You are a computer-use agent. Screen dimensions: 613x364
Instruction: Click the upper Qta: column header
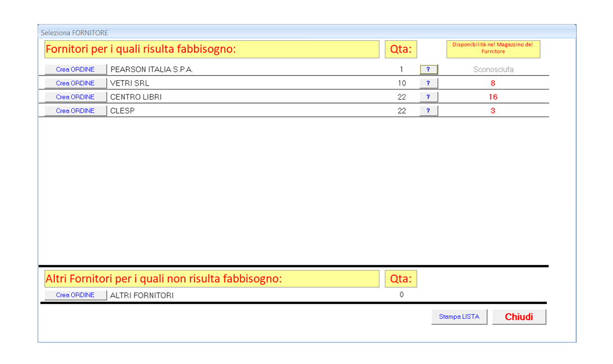click(401, 49)
